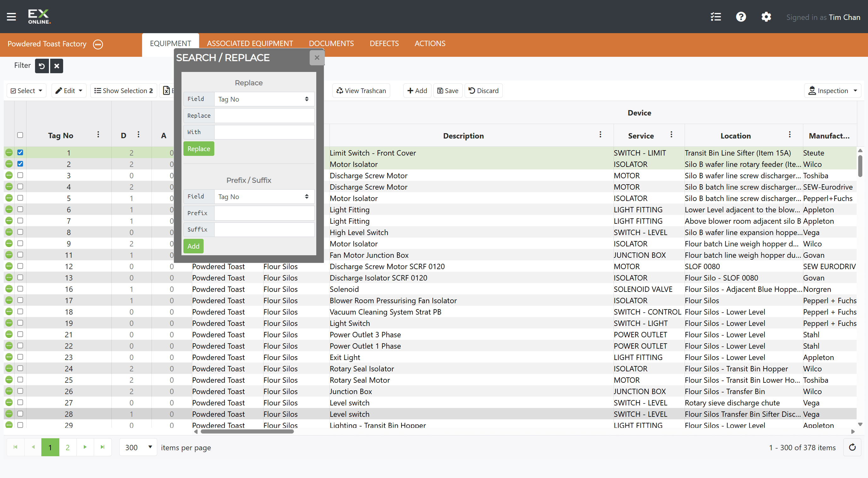Open the Inspection dropdown
This screenshot has width=868, height=478.
point(833,91)
